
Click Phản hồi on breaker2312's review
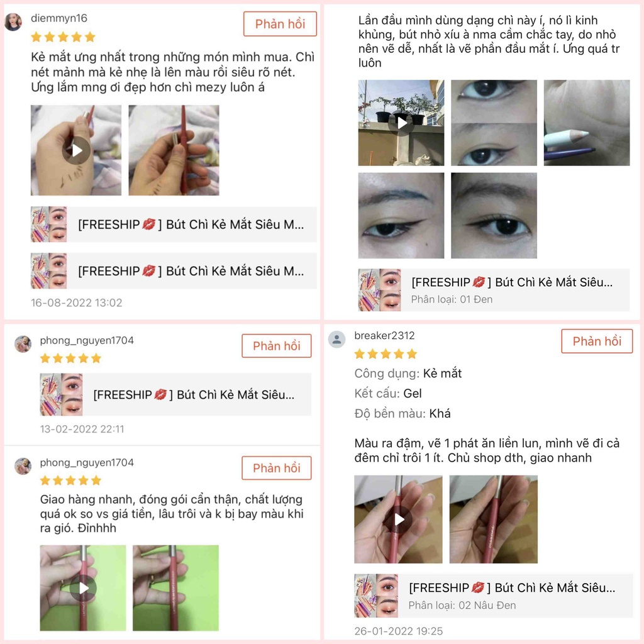[597, 341]
